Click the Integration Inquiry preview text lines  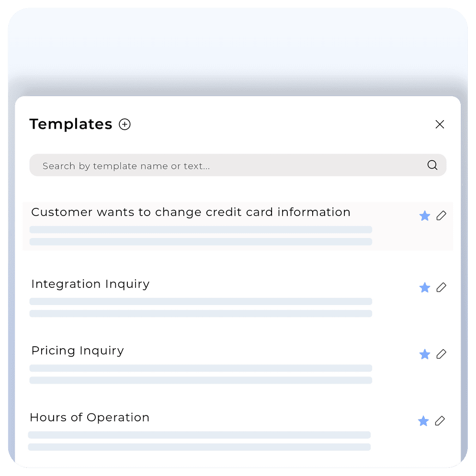pyautogui.click(x=201, y=307)
